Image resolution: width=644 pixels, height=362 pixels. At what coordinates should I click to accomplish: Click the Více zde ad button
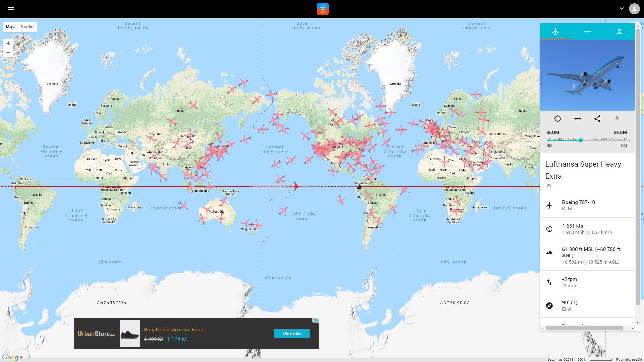click(291, 334)
